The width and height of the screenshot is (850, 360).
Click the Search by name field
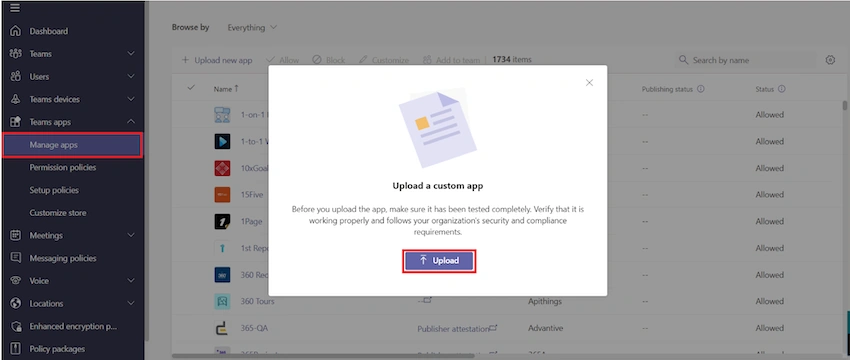click(745, 60)
